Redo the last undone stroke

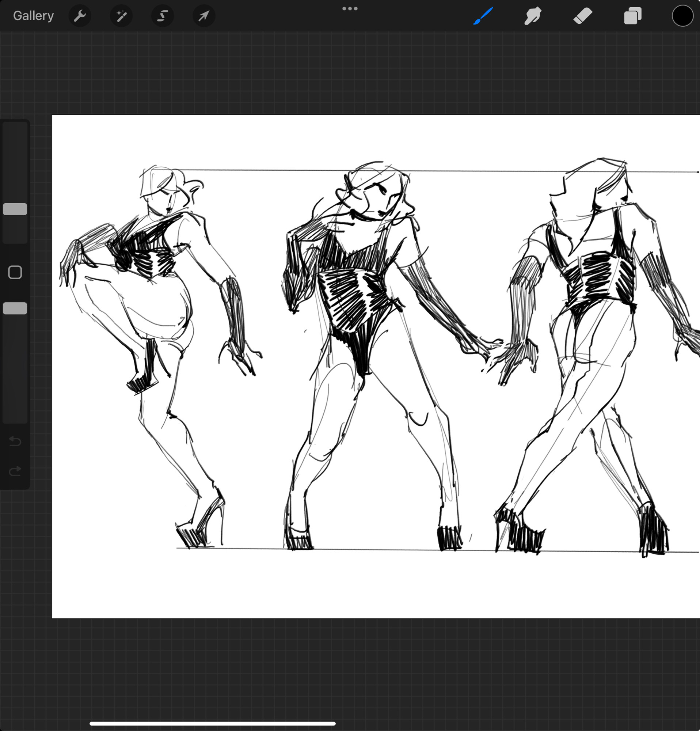click(x=15, y=471)
